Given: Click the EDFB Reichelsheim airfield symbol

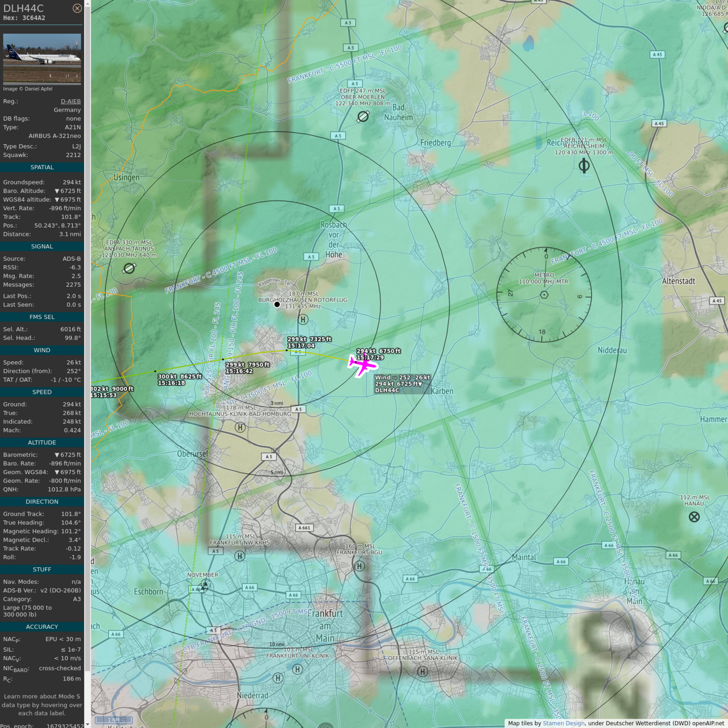Looking at the screenshot, I should pyautogui.click(x=584, y=165).
